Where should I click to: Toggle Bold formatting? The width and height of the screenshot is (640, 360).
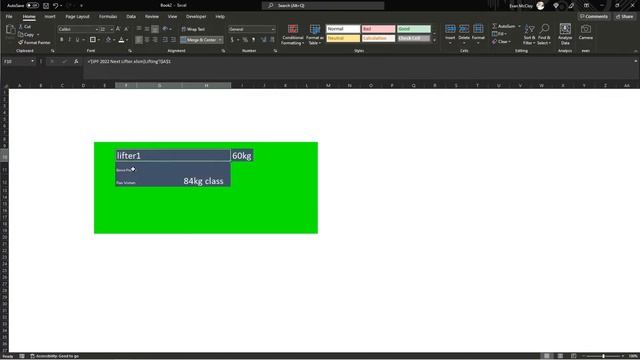pos(62,40)
